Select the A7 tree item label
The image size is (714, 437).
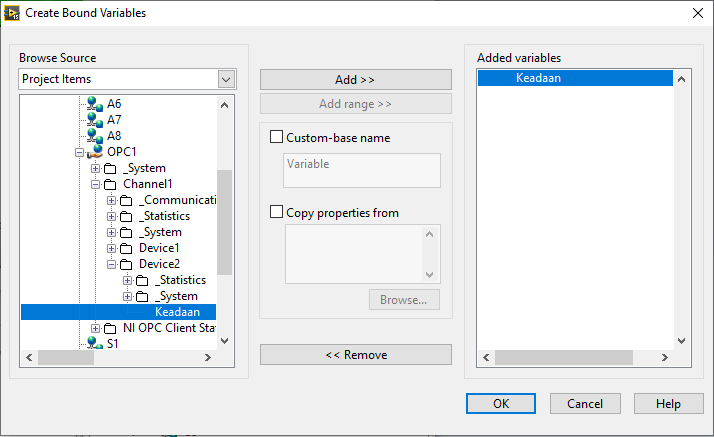coord(114,120)
